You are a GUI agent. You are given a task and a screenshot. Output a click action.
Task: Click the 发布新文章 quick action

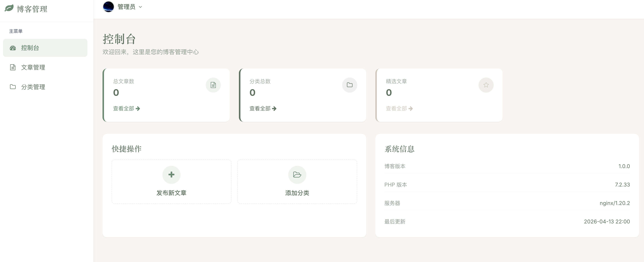tap(171, 182)
